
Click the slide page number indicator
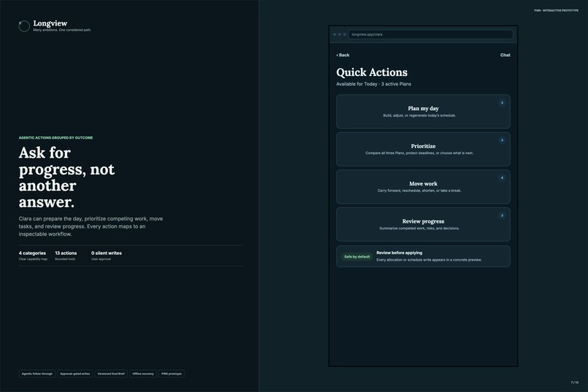(x=574, y=383)
